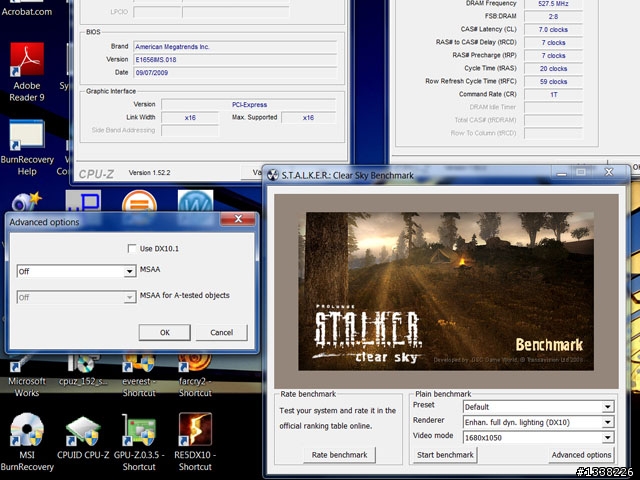Image resolution: width=640 pixels, height=480 pixels.
Task: Click the S.T.A.L.K.E.R. benchmark title bar radiation icon
Action: [272, 175]
